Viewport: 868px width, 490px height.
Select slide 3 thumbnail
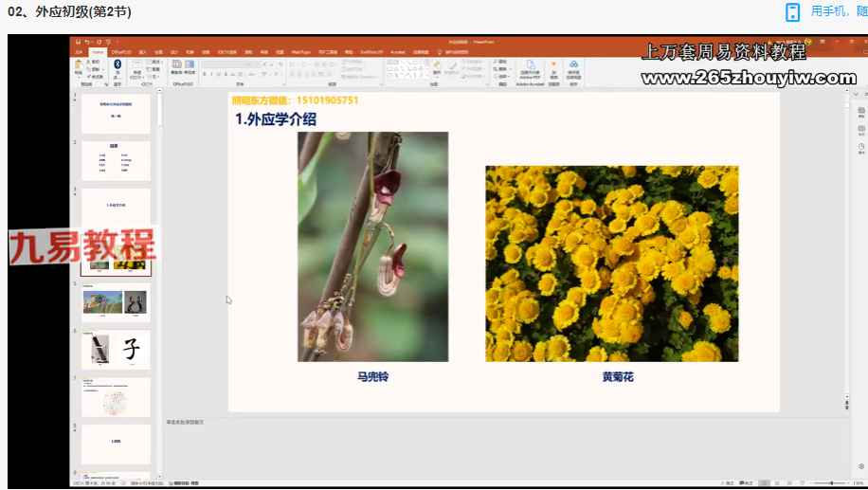116,208
